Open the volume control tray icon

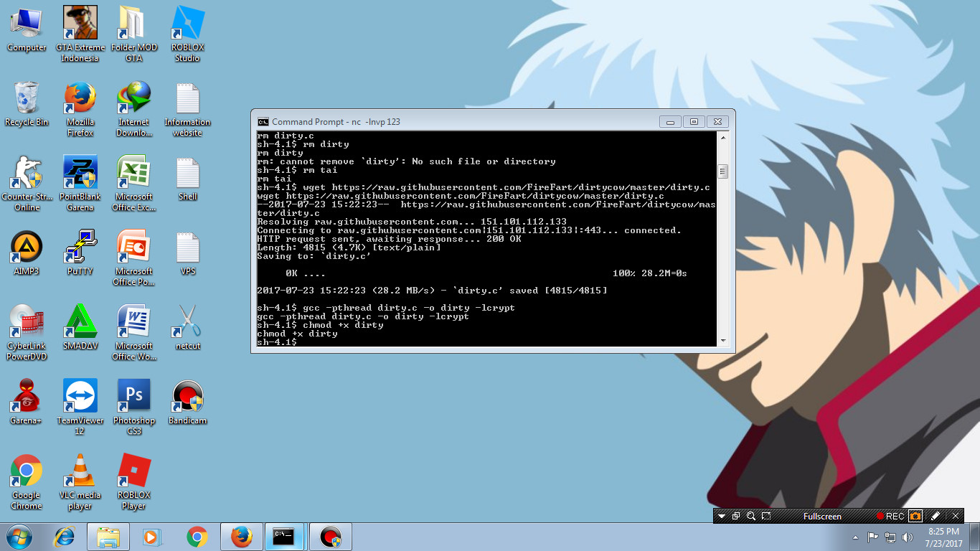click(x=908, y=537)
